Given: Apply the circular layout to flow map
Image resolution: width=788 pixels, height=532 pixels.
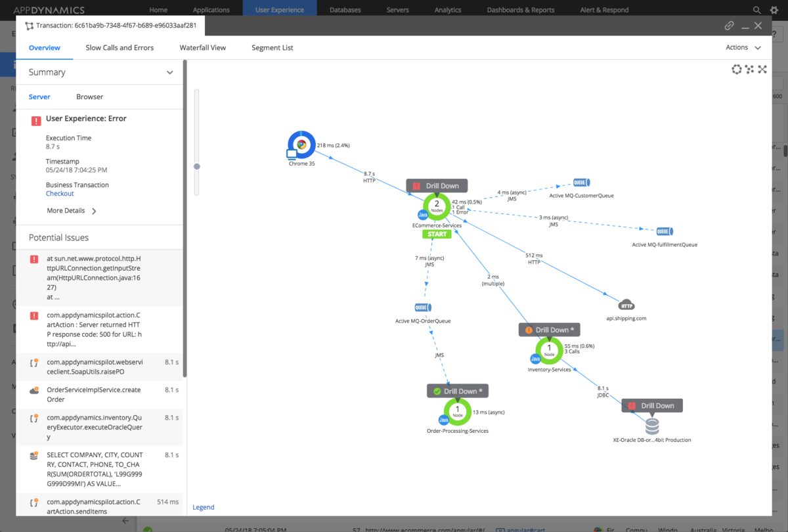Looking at the screenshot, I should (737, 70).
